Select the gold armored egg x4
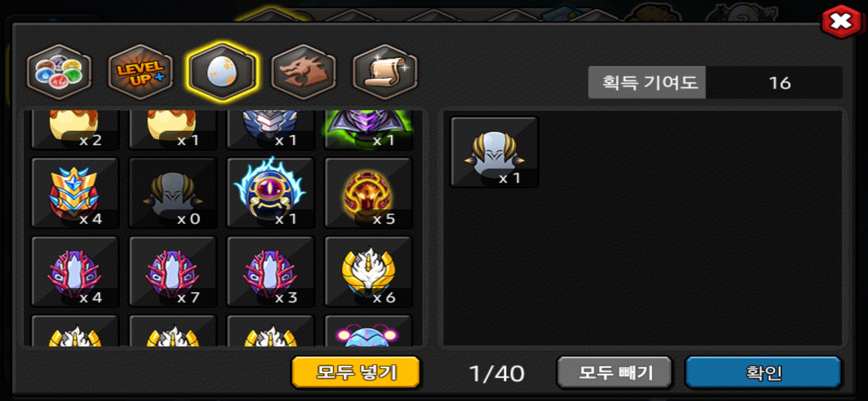 pos(75,193)
